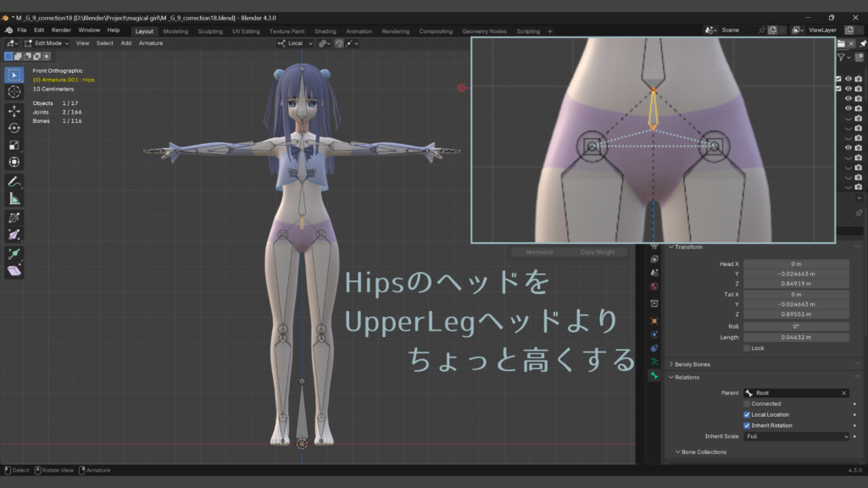The image size is (868, 488).
Task: Pick the Annotate pencil tool
Action: (x=14, y=181)
